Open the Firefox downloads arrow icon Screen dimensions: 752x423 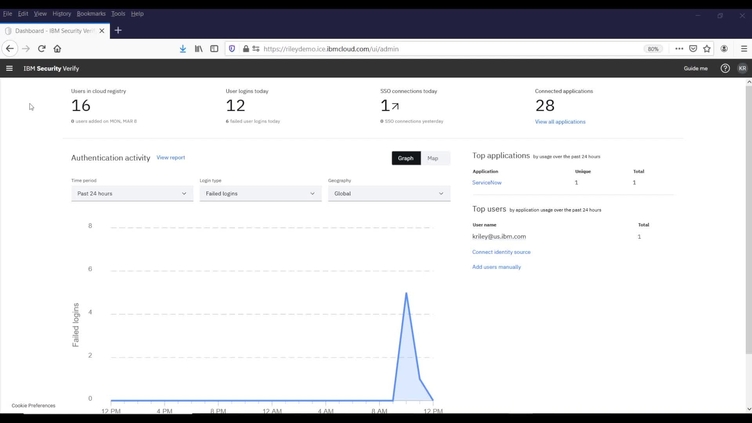coord(183,48)
